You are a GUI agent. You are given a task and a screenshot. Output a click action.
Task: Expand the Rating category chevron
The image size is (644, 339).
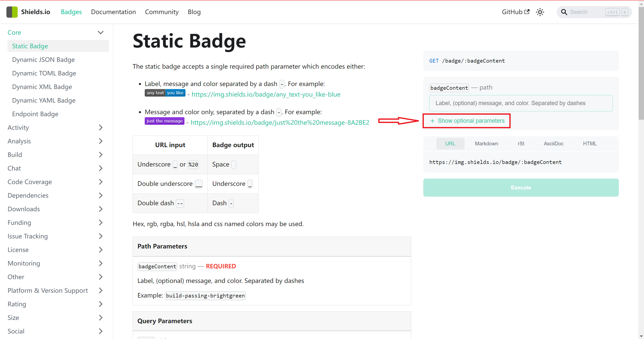(x=100, y=304)
